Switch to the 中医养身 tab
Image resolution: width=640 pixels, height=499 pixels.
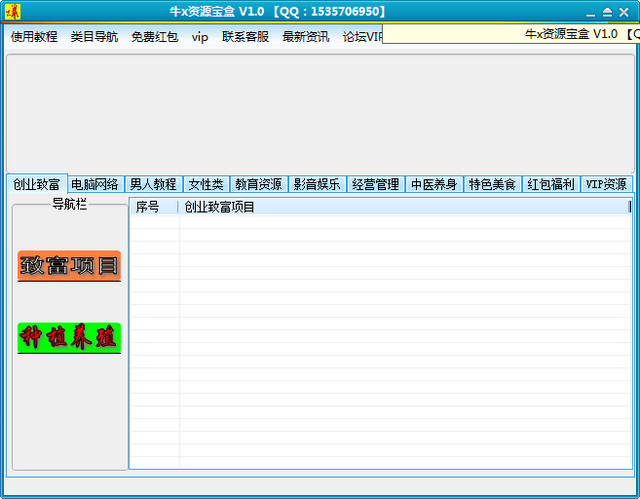[434, 184]
